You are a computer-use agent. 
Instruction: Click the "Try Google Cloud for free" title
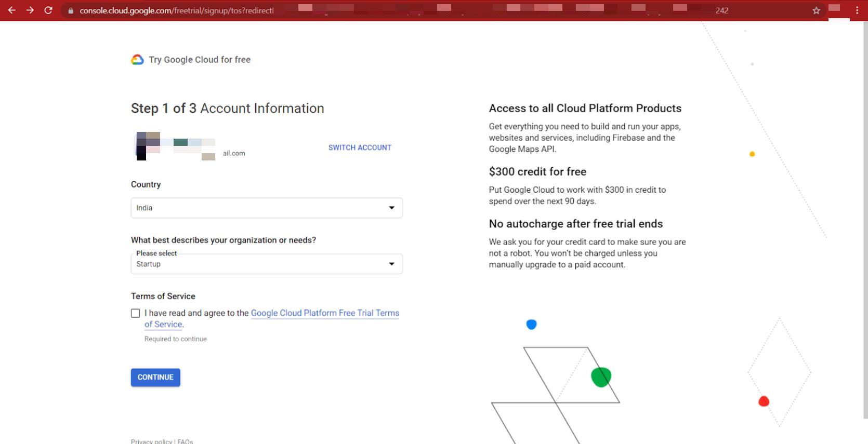tap(200, 60)
